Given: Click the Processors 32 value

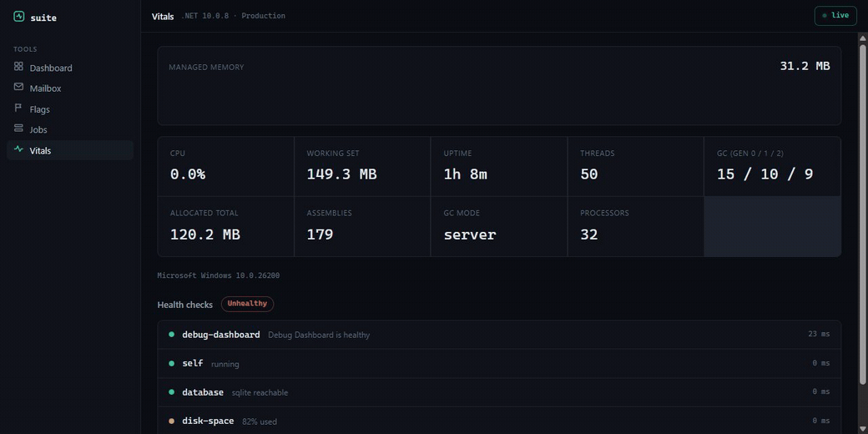Looking at the screenshot, I should click(589, 235).
